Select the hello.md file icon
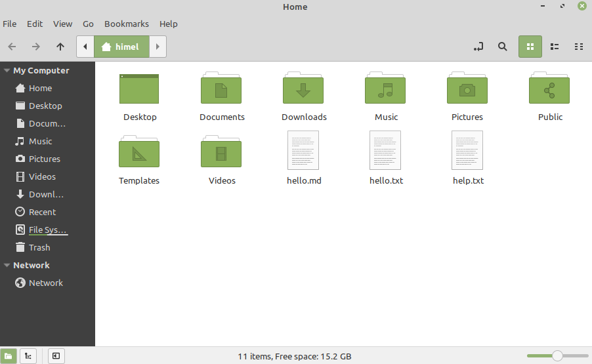Viewport: 592px width, 364px height. (303, 150)
